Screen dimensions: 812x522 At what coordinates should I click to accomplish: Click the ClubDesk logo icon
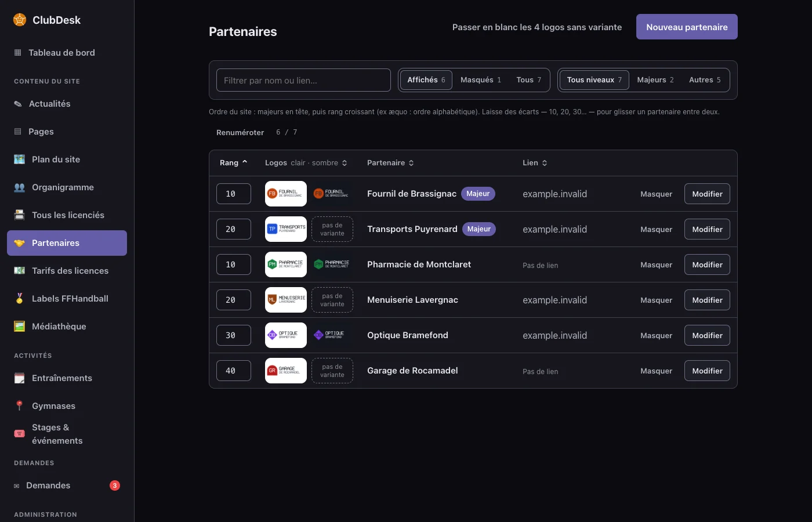20,20
